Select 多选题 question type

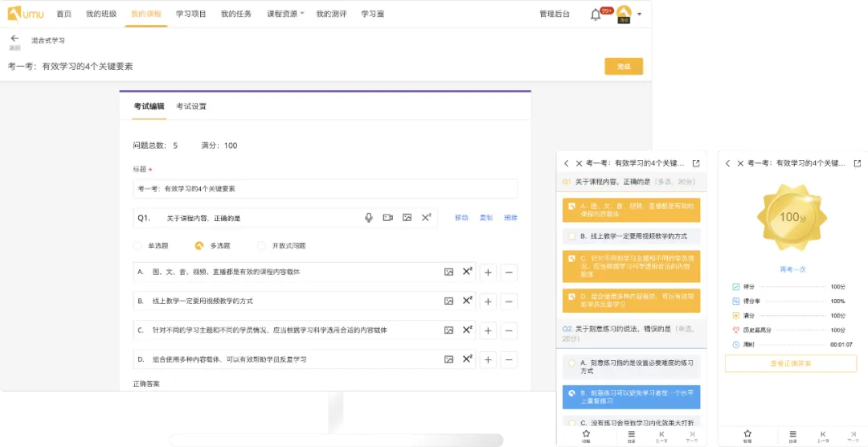click(199, 246)
